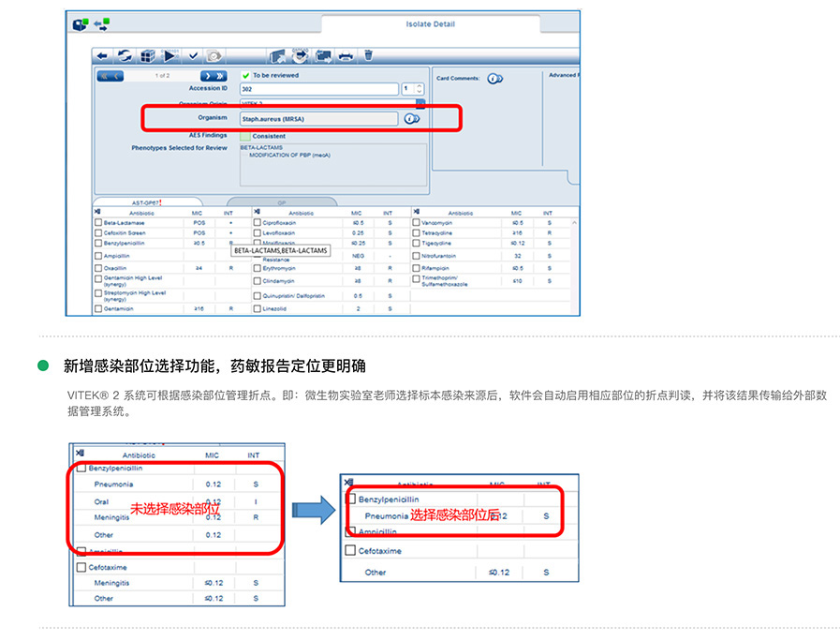Click the play arrow toolbar icon
The width and height of the screenshot is (840, 641).
[170, 56]
